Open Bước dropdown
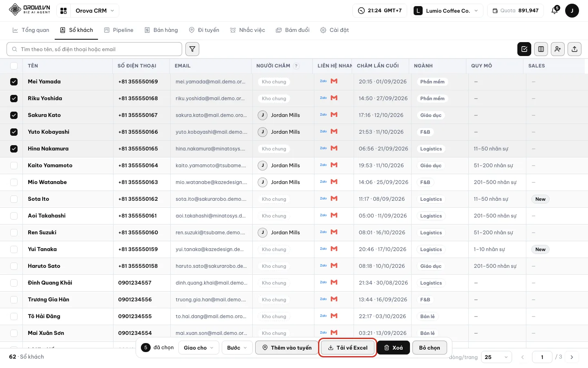Image resolution: width=588 pixels, height=368 pixels. point(237,348)
